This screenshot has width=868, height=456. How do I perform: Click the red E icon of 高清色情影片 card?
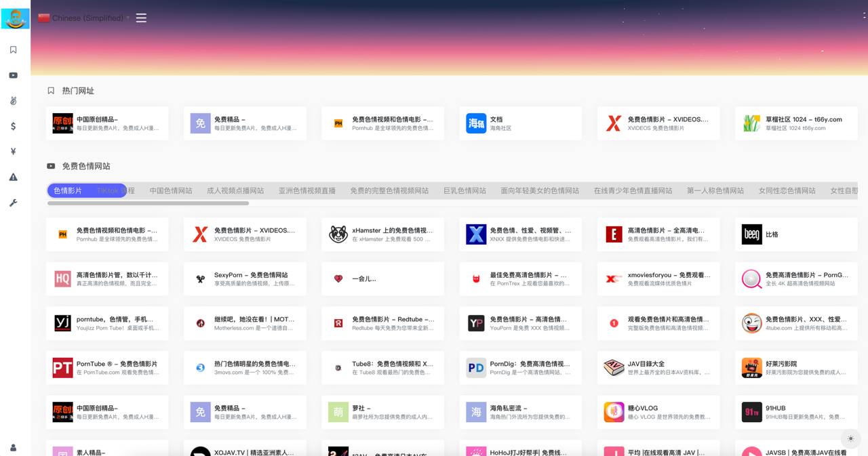click(614, 234)
